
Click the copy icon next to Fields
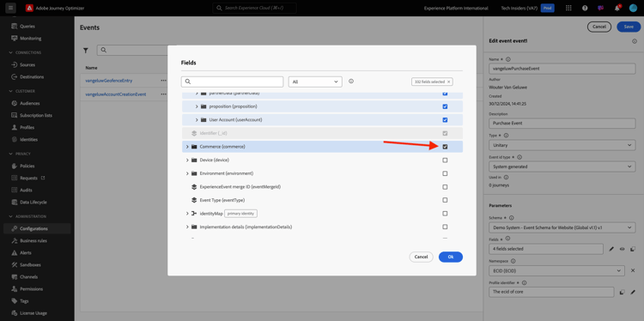click(x=633, y=249)
